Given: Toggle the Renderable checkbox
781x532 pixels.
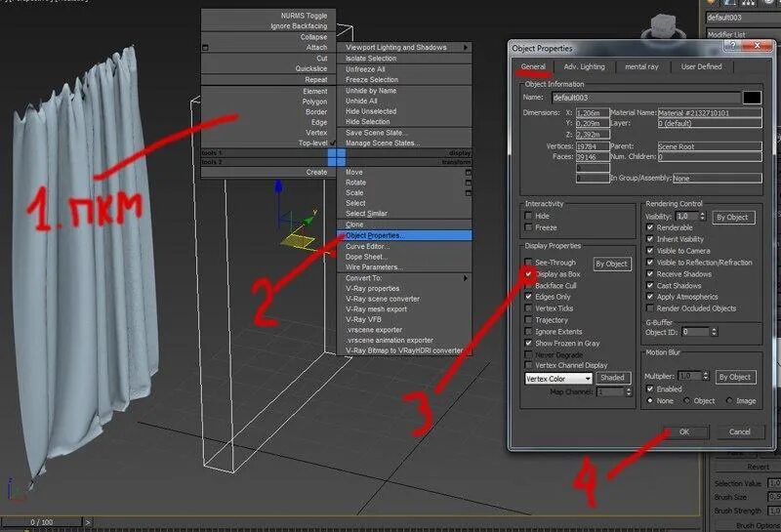Looking at the screenshot, I should click(x=650, y=227).
